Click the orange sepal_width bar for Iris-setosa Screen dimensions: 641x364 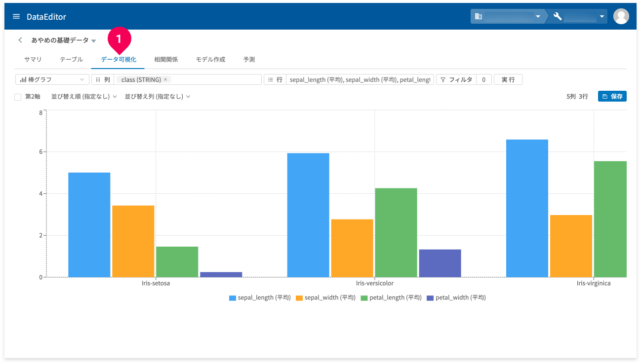133,241
